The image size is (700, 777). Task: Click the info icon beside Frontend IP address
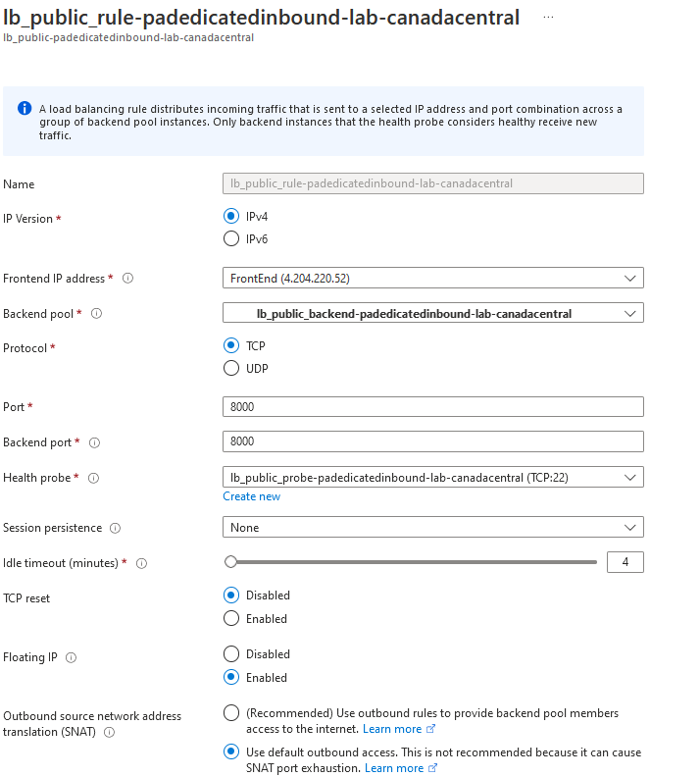point(127,279)
